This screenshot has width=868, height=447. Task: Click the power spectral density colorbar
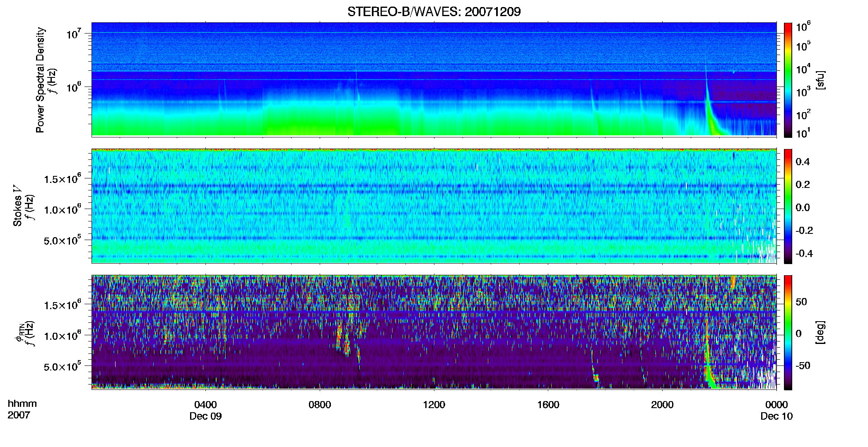788,80
